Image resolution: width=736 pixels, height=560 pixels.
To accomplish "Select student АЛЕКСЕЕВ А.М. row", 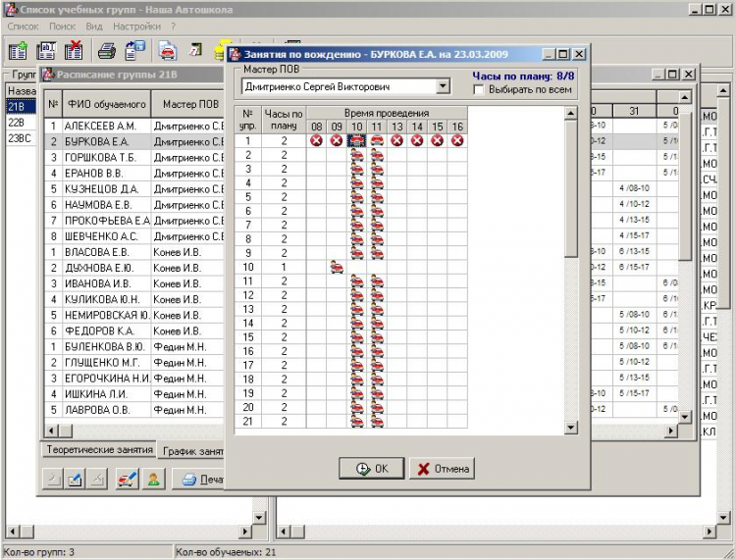I will point(134,126).
